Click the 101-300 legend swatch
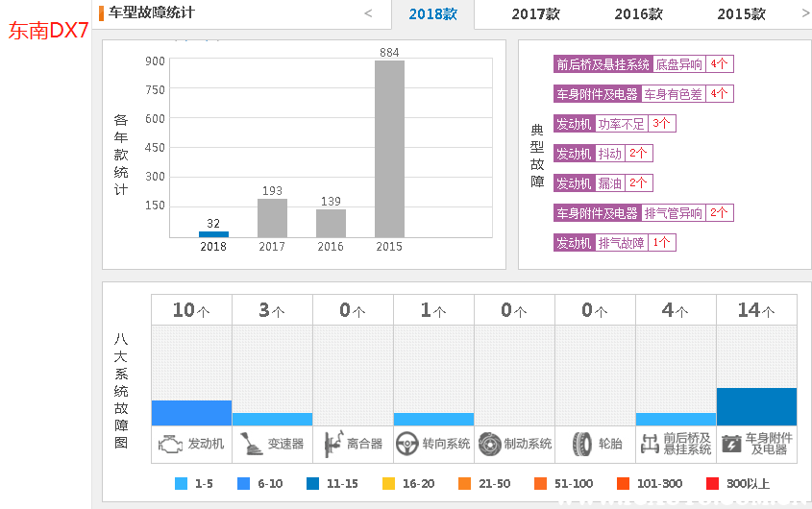Image resolution: width=812 pixels, height=509 pixels. pyautogui.click(x=623, y=484)
